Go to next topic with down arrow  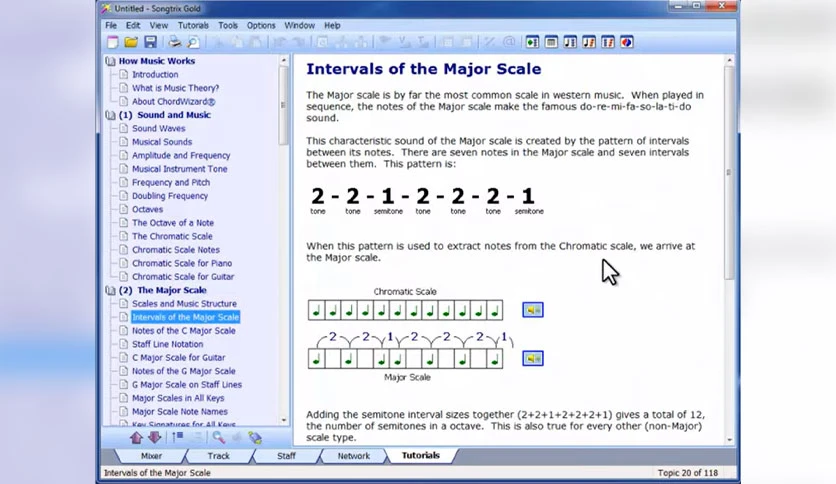click(x=155, y=438)
